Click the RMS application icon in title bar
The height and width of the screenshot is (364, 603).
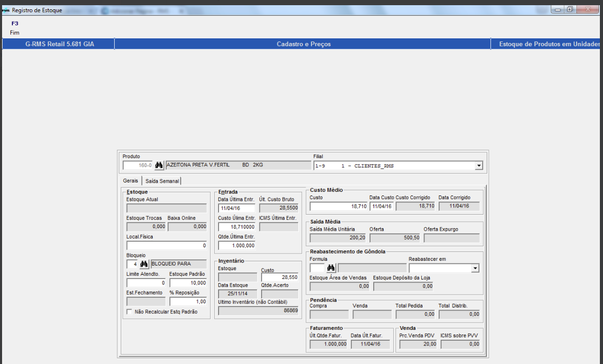coord(6,10)
